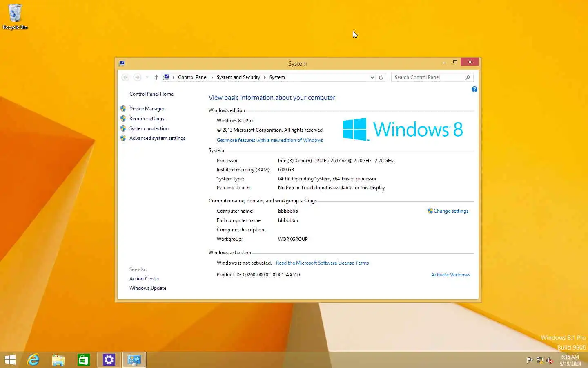This screenshot has height=368, width=588.
Task: Open Action Center under See also
Action: point(144,279)
